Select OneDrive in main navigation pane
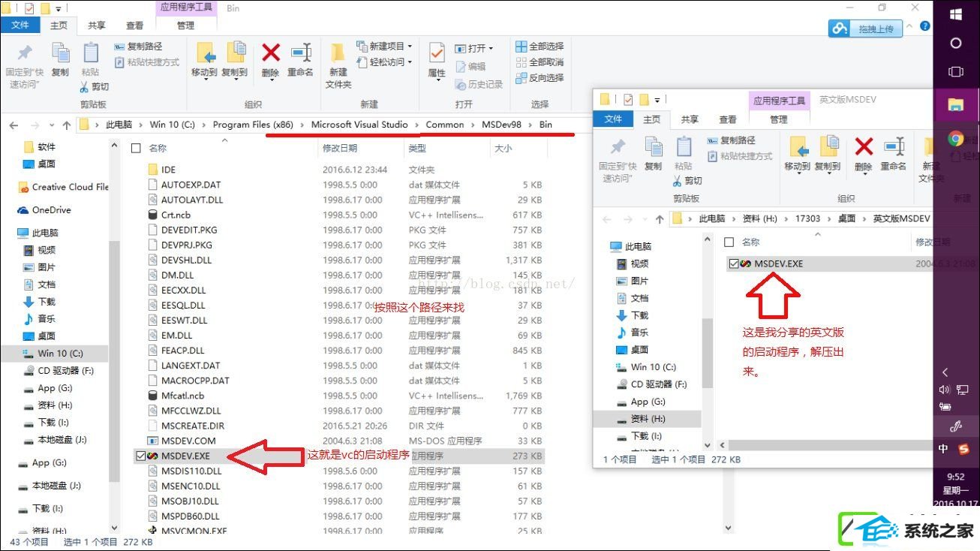980x551 pixels. click(51, 210)
